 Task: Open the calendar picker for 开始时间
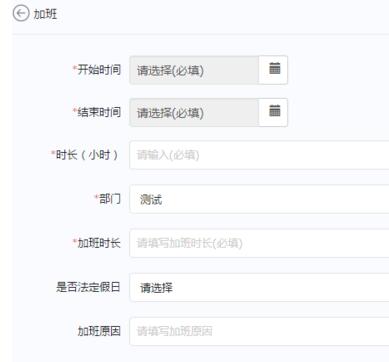pos(273,70)
